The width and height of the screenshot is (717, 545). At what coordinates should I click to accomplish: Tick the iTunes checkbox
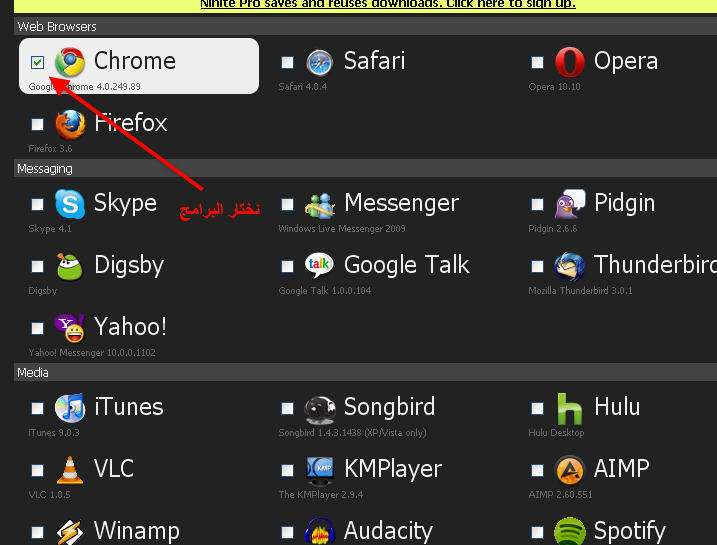(x=37, y=408)
